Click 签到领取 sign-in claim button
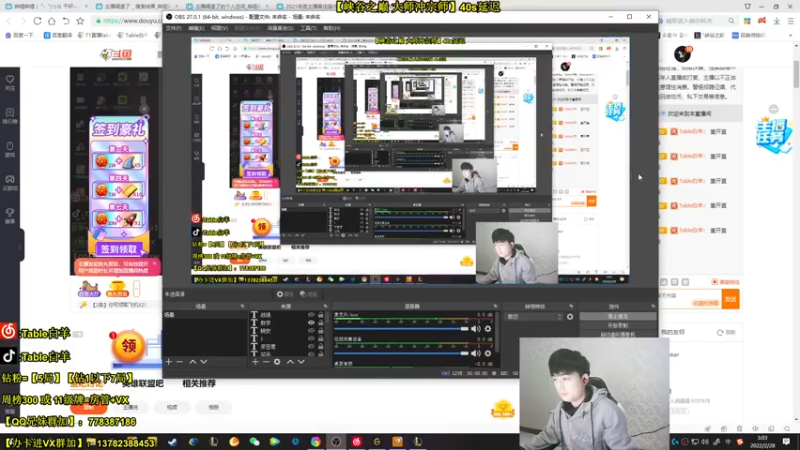 (x=118, y=249)
